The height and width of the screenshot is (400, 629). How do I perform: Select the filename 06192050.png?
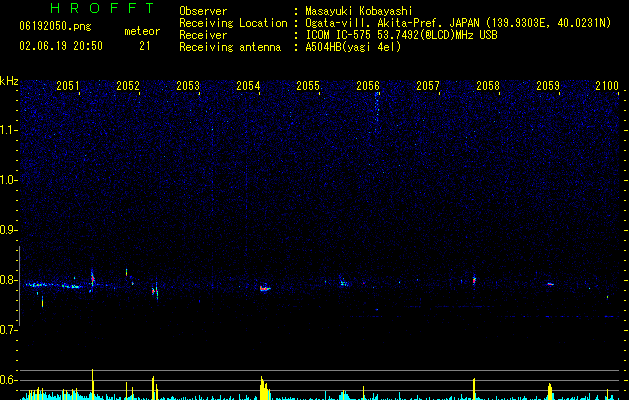(55, 27)
